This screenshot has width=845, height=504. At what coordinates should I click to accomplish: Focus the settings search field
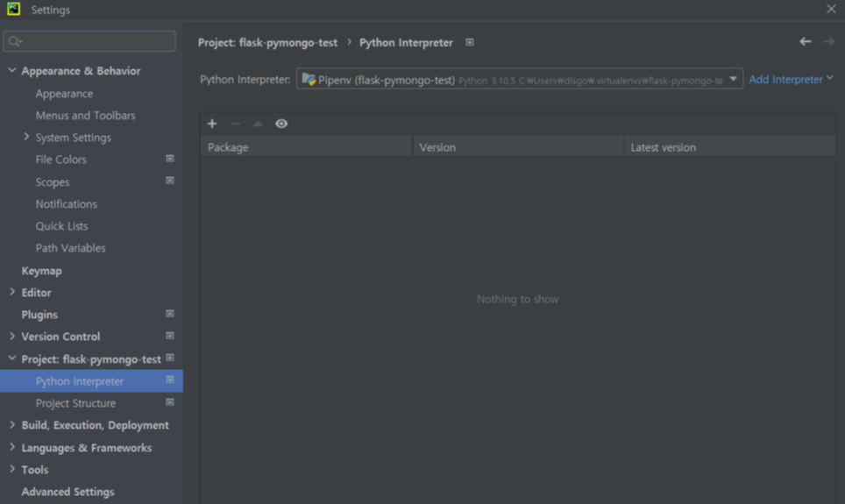click(x=89, y=41)
